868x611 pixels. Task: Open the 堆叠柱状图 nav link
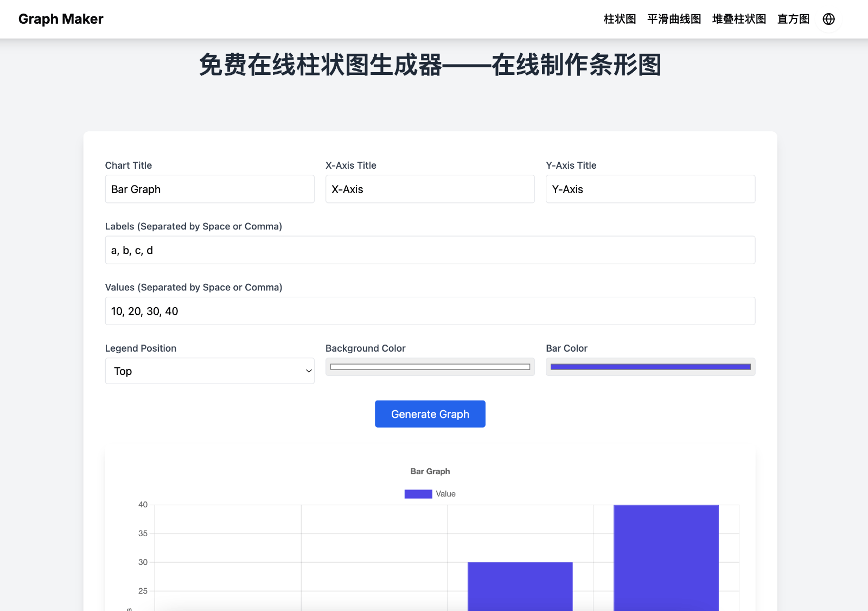coord(739,19)
